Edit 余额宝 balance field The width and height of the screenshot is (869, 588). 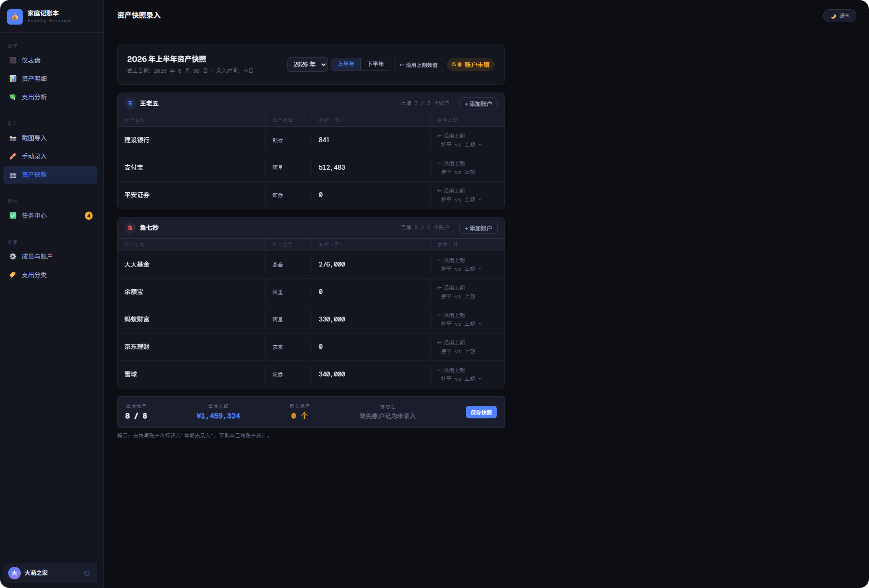[x=371, y=292]
